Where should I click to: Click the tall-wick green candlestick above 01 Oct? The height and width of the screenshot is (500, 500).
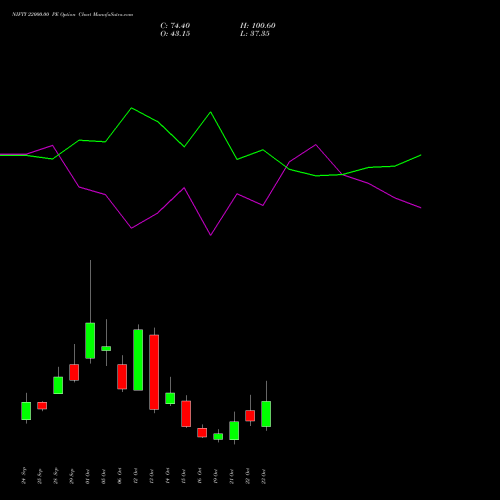point(90,341)
